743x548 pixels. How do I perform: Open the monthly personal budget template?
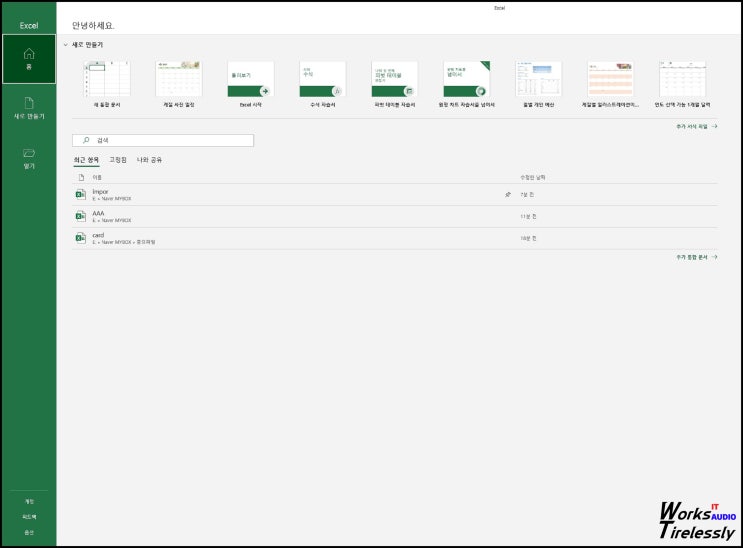tap(539, 84)
